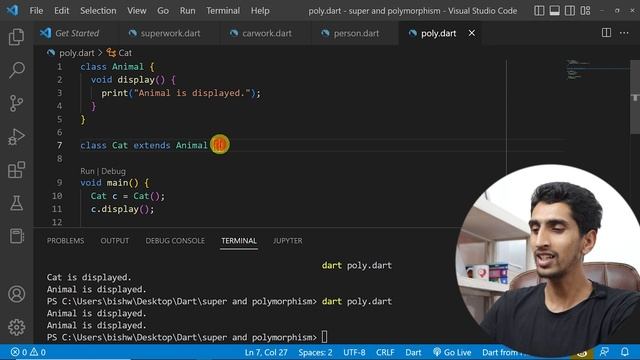Close the poly.dart tab
Image resolution: width=640 pixels, height=360 pixels.
[471, 33]
